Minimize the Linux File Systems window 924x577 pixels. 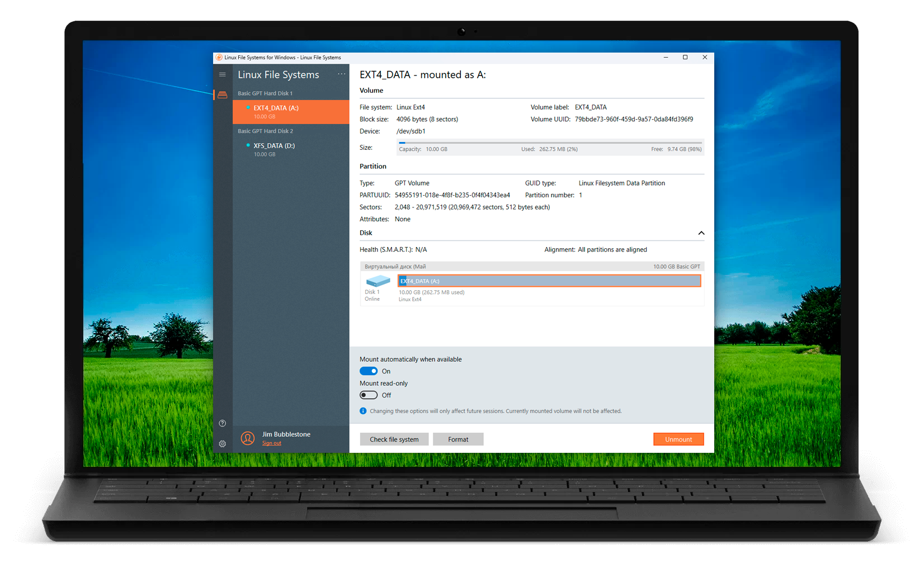coord(666,58)
